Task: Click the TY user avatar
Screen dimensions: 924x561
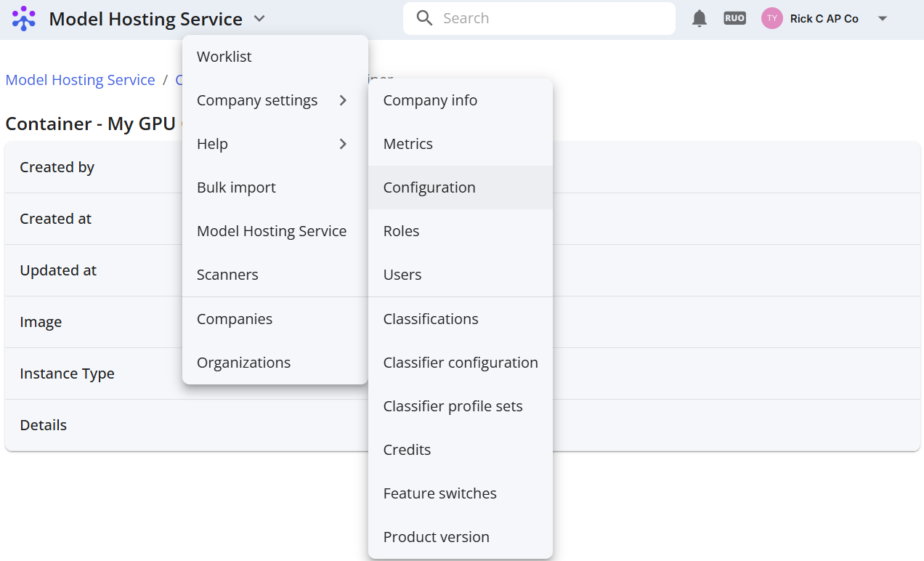Action: [x=772, y=18]
